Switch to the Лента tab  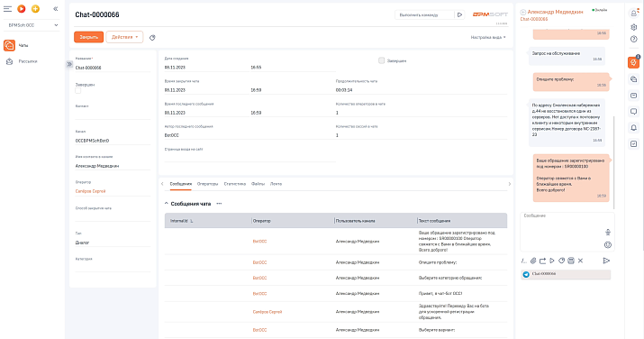(276, 184)
